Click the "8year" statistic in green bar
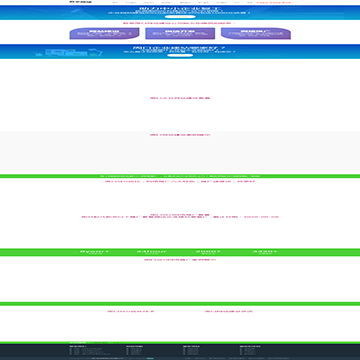360x360 pixels. (x=95, y=252)
